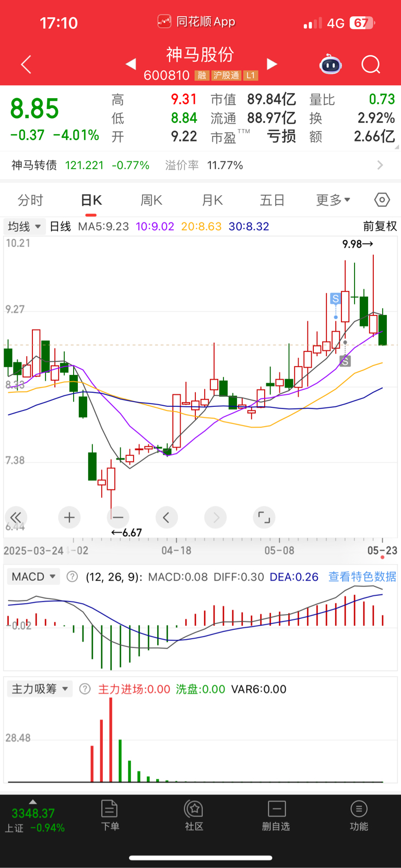Tap the 融 margin badge
The height and width of the screenshot is (868, 401).
click(x=202, y=76)
